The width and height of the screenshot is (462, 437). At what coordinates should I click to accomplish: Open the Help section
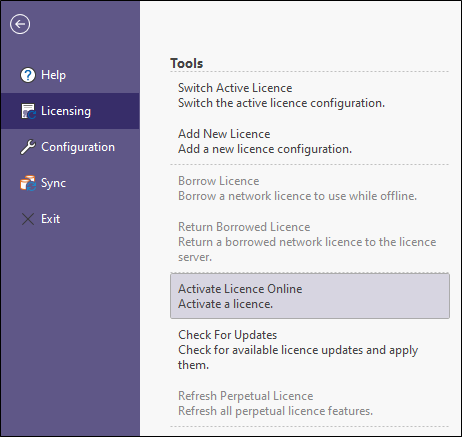pyautogui.click(x=70, y=75)
